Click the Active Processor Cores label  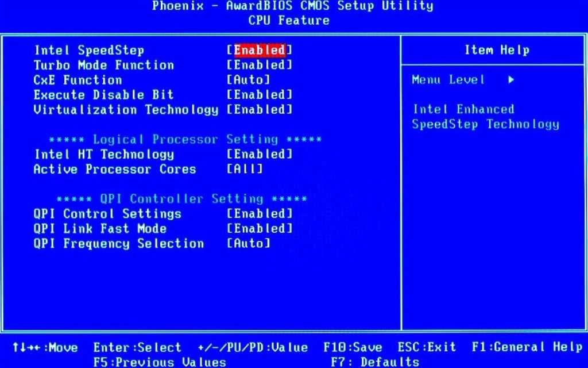click(115, 169)
